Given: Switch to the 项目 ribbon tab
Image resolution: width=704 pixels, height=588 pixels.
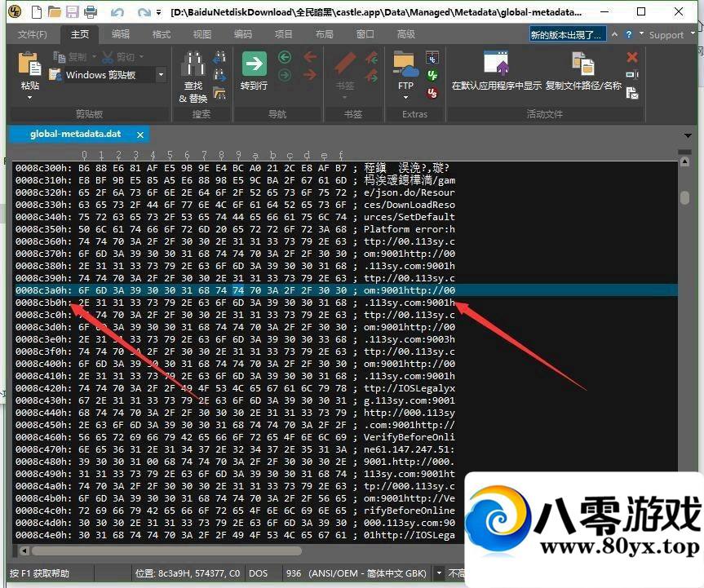Looking at the screenshot, I should click(283, 34).
